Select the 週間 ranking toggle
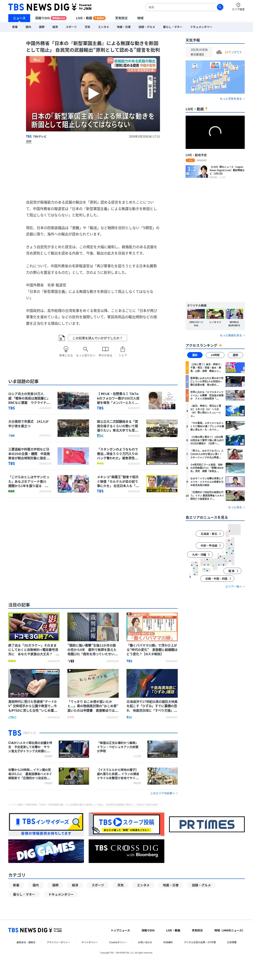The width and height of the screenshot is (253, 980). click(235, 355)
